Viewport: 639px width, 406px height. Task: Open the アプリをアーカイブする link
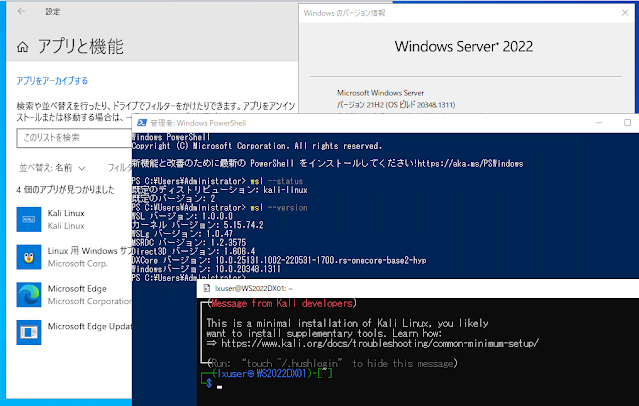coord(52,80)
